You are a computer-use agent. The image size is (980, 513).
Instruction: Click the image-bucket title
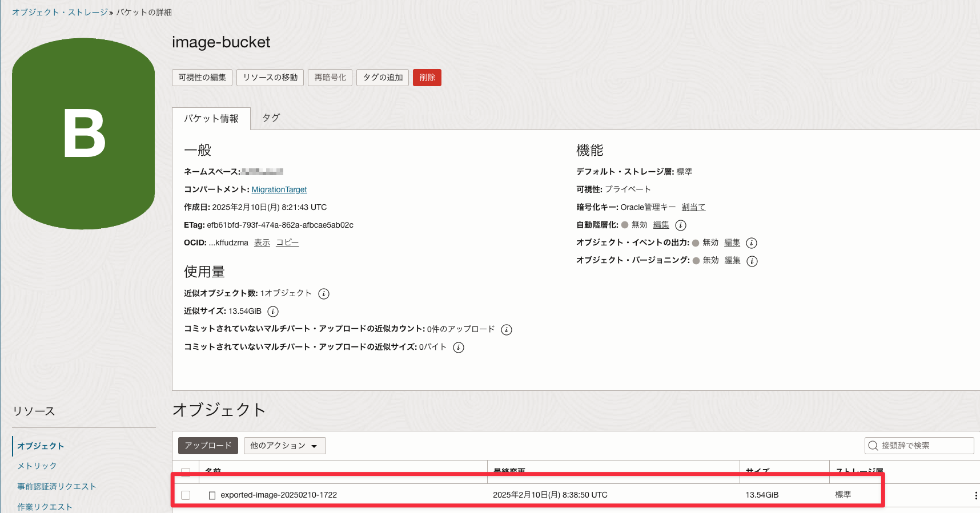(221, 42)
